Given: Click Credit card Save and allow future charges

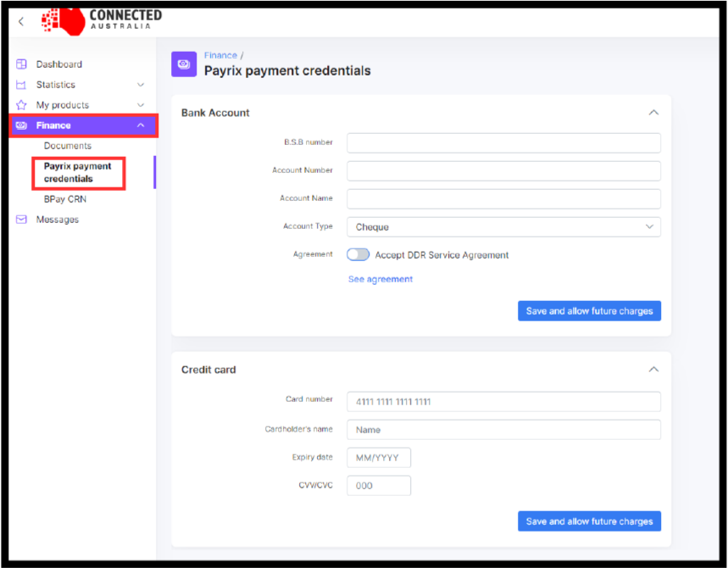Looking at the screenshot, I should tap(589, 521).
